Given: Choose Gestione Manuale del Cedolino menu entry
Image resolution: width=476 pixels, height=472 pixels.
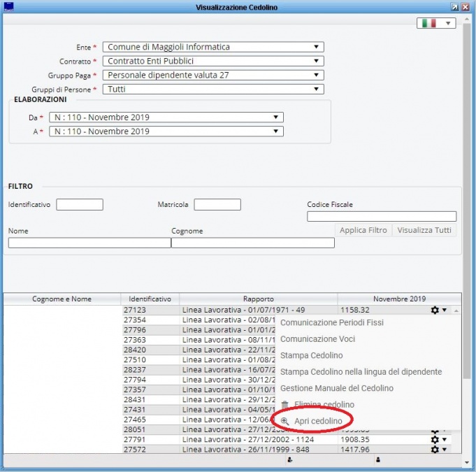Looking at the screenshot, I should tap(337, 388).
